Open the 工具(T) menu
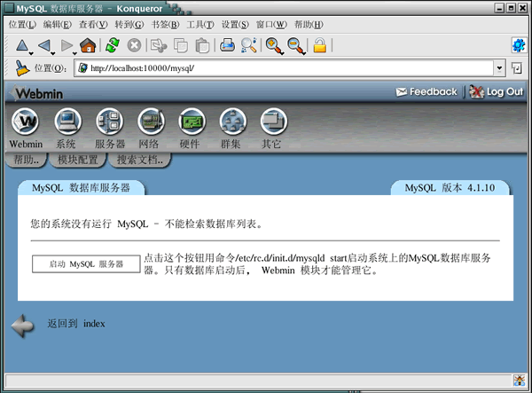Screen dimensions: 532x393 tap(200, 25)
